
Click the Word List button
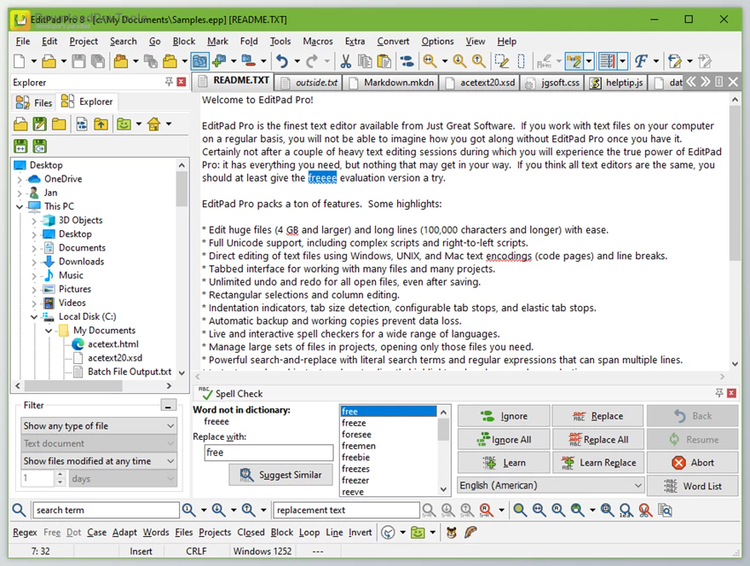pos(693,486)
